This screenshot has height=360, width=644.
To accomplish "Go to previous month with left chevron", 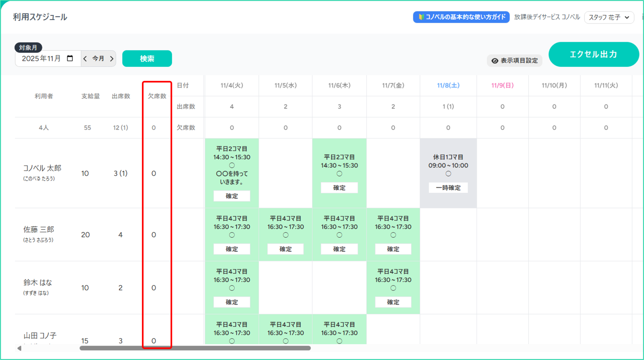I will coord(85,59).
